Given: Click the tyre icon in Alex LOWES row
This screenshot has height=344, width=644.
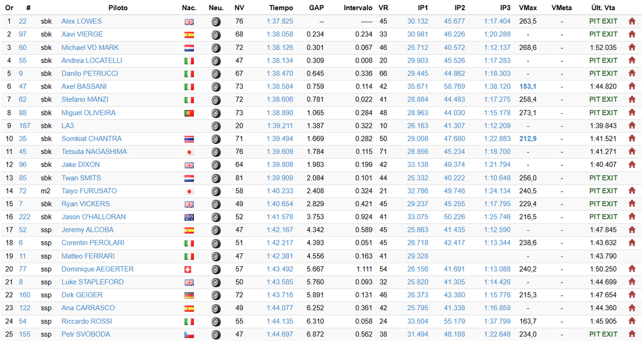Looking at the screenshot, I should click(x=216, y=22).
